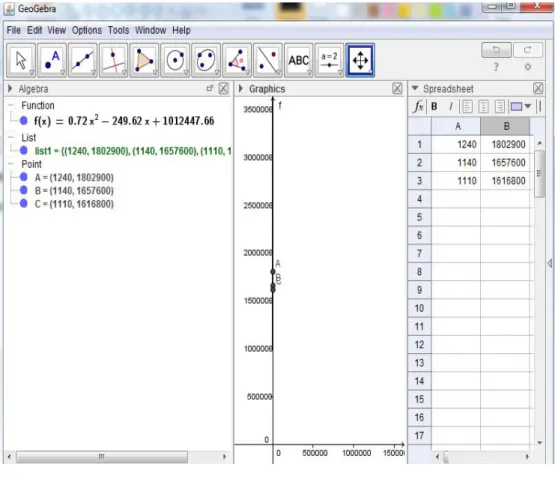Collapse the List group in Algebra

point(11,137)
